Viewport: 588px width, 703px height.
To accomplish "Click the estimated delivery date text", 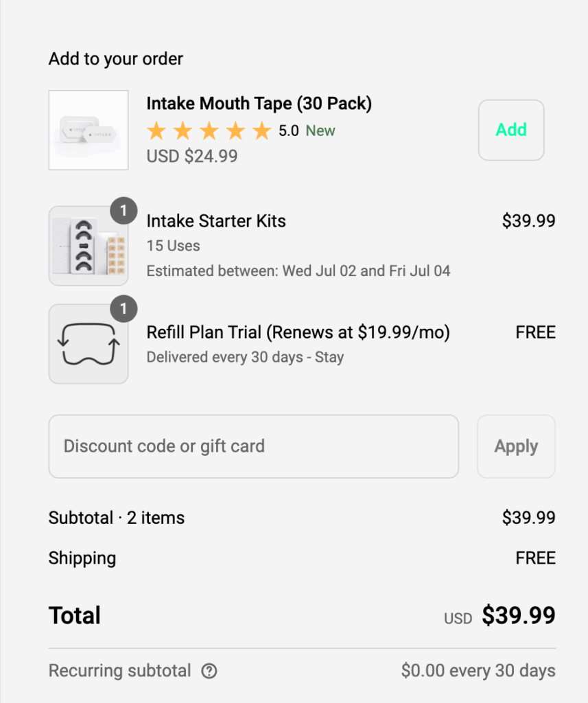I will tap(298, 270).
